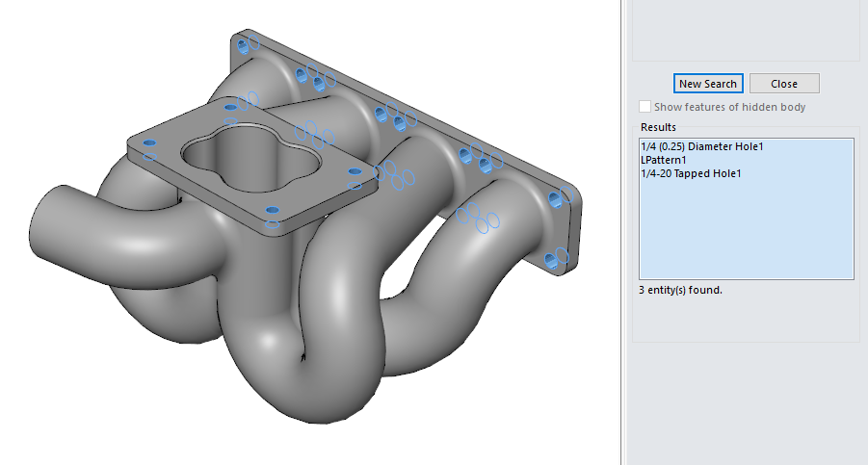Select 1/4-20 Tapped Hole1 result
Viewport: 868px width, 465px height.
coord(691,173)
